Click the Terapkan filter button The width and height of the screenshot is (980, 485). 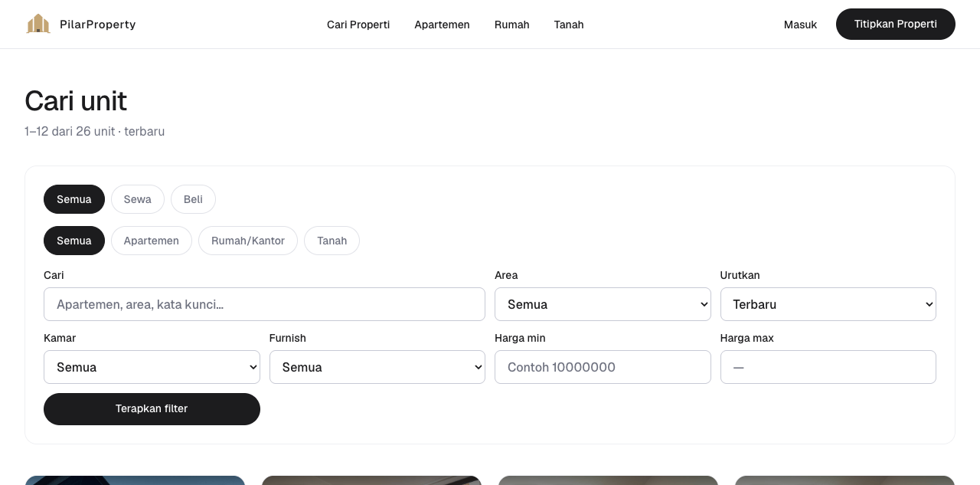click(152, 409)
